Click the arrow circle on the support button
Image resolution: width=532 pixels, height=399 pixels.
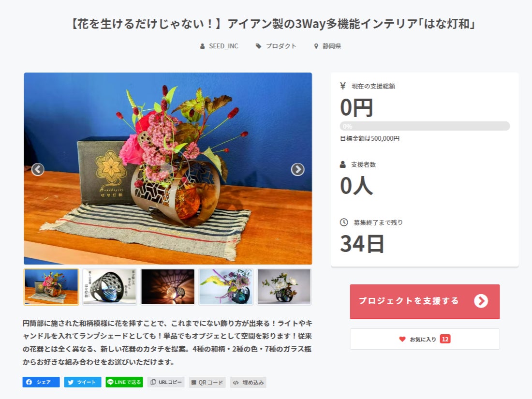click(481, 301)
